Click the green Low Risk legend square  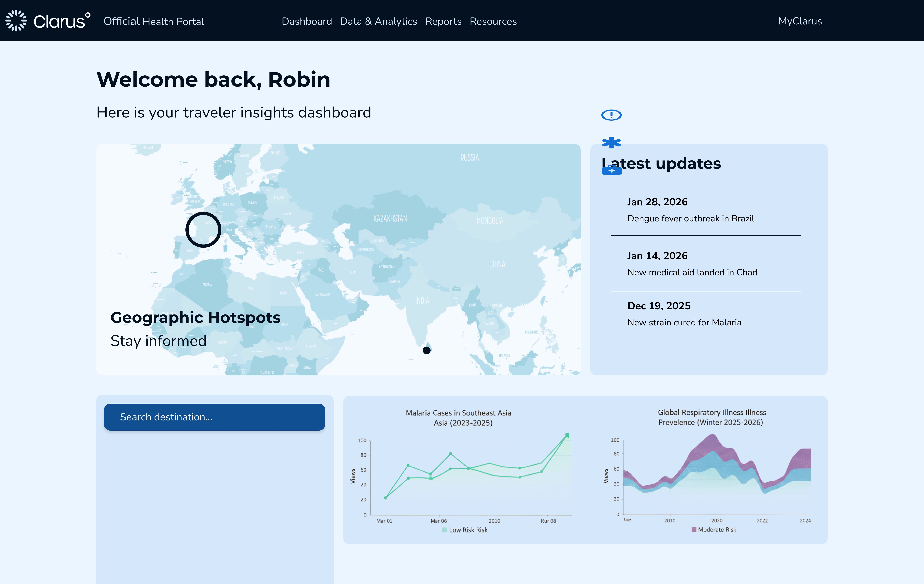pyautogui.click(x=444, y=530)
